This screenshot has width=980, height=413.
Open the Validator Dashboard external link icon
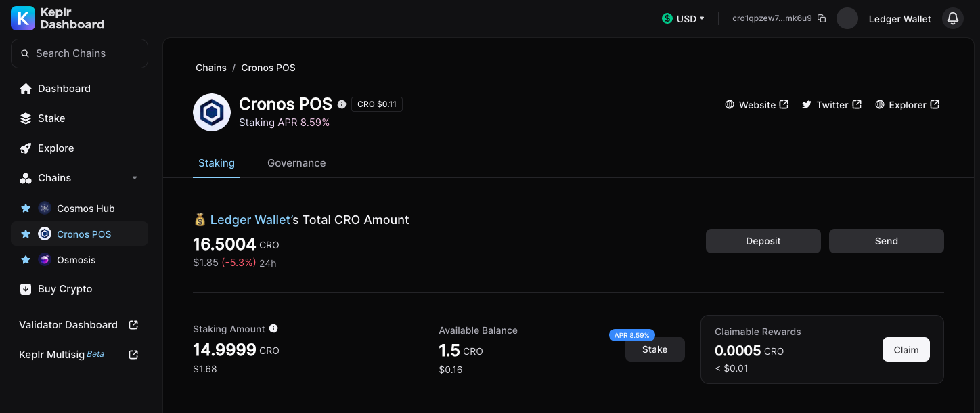pyautogui.click(x=133, y=325)
